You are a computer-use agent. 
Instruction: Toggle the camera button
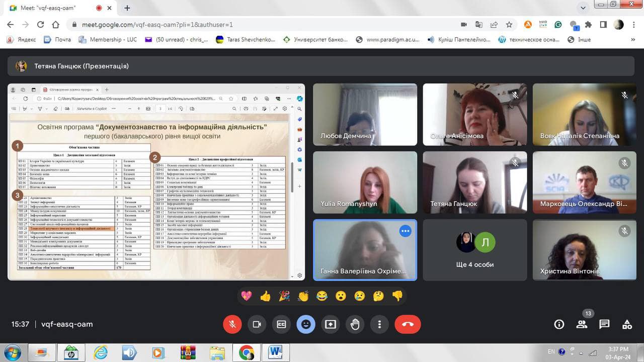[x=257, y=324]
